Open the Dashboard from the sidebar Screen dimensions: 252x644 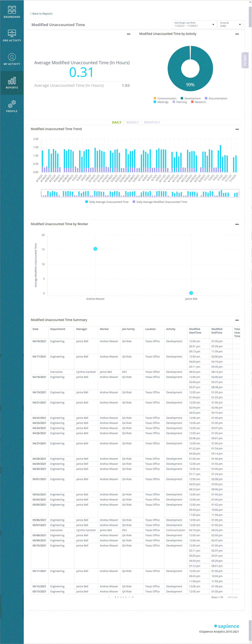pos(12,12)
